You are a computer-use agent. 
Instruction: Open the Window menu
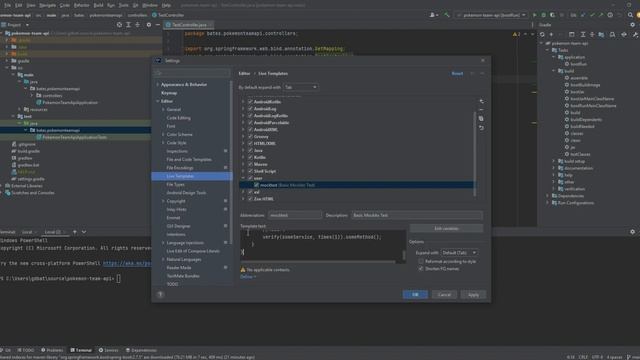click(x=150, y=5)
